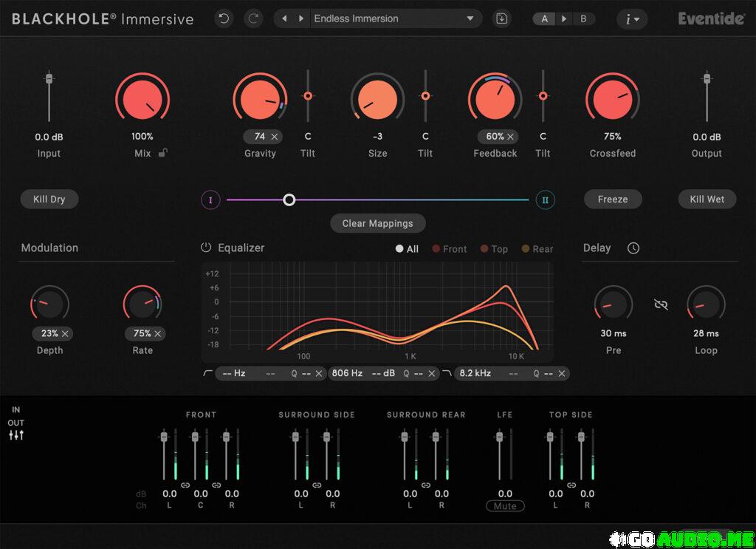Clear the 8.2 kHz EQ band
The height and width of the screenshot is (549, 756).
(562, 373)
